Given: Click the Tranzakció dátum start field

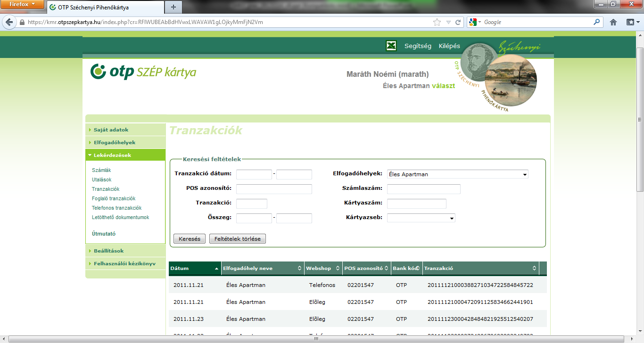Looking at the screenshot, I should (254, 174).
